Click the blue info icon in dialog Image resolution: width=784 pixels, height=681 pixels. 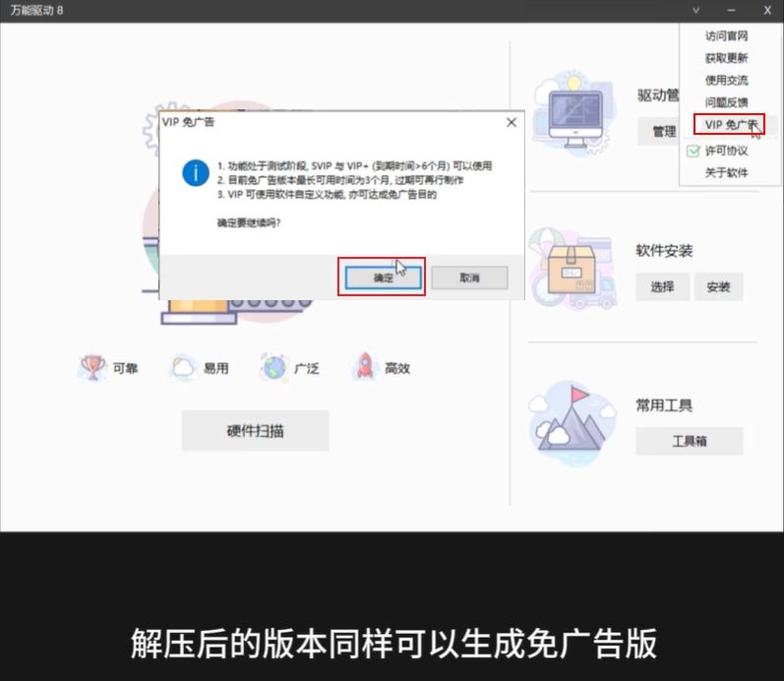click(x=196, y=174)
